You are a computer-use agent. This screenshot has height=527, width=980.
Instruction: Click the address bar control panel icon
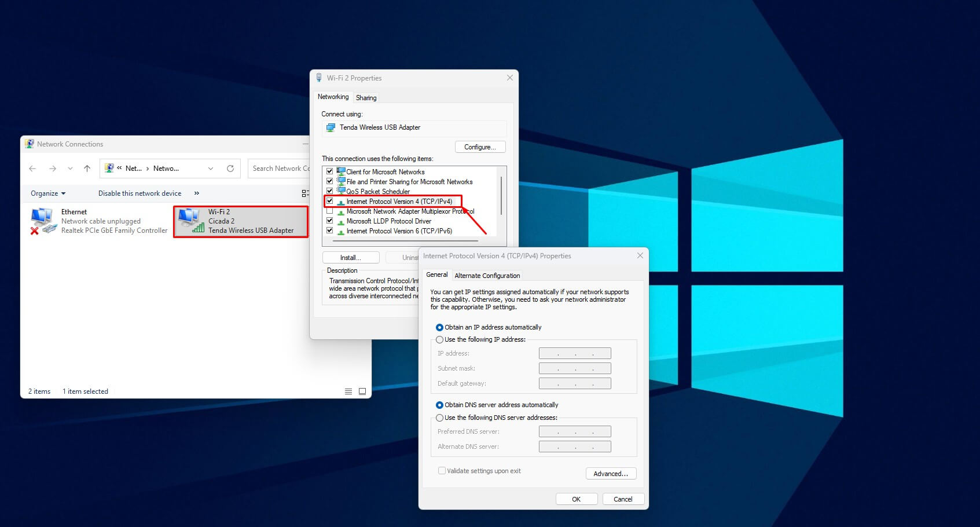point(109,169)
